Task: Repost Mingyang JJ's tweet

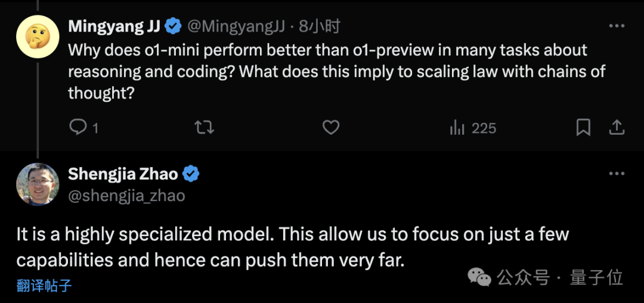Action: coord(205,128)
